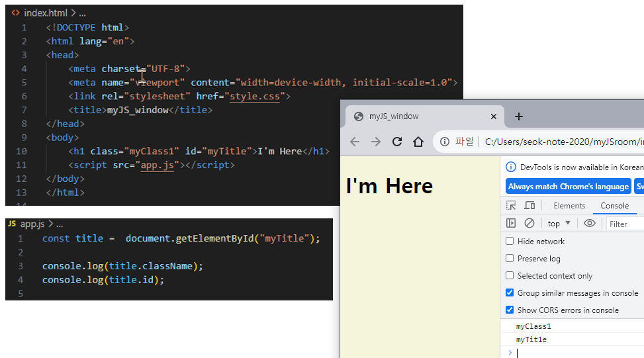Viewport: 644px width, 358px height.
Task: Click the site info icon in address bar
Action: [444, 142]
